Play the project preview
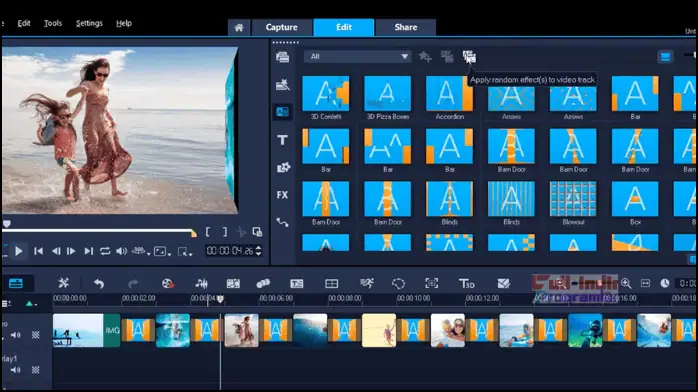The height and width of the screenshot is (392, 698). pos(19,251)
